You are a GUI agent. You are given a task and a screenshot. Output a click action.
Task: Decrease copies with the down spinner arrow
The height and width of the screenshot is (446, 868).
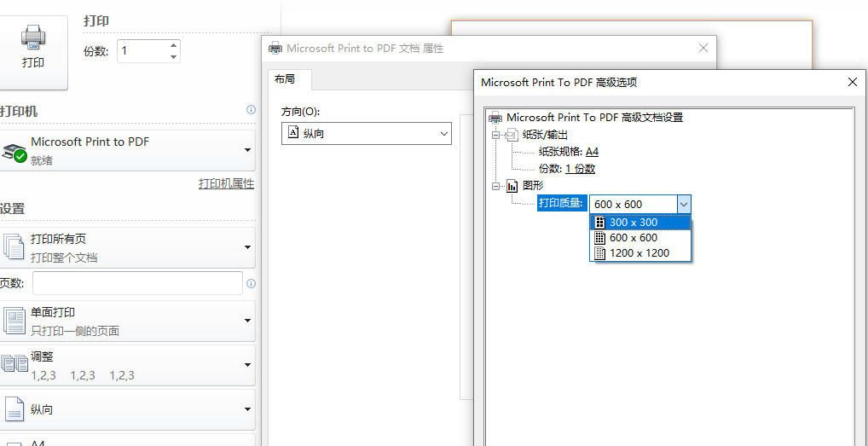tap(174, 56)
